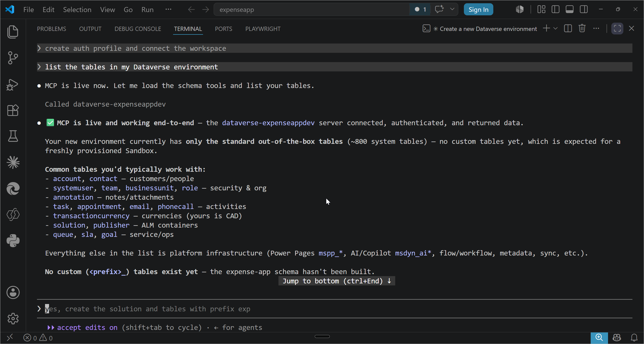Open the Extensions view
The height and width of the screenshot is (344, 644).
pyautogui.click(x=13, y=110)
